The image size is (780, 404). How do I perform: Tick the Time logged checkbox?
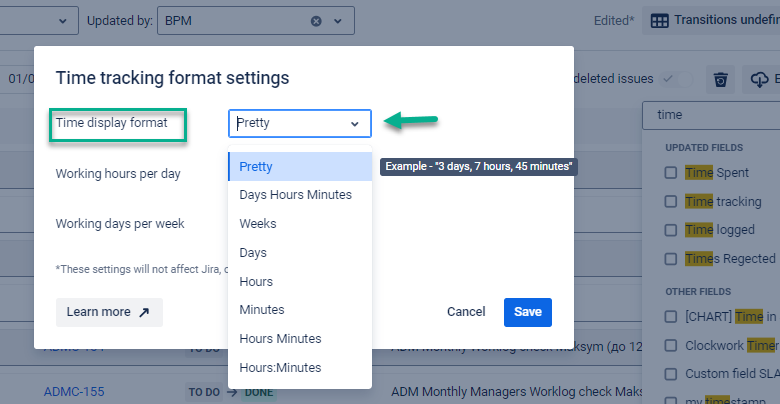(x=671, y=230)
